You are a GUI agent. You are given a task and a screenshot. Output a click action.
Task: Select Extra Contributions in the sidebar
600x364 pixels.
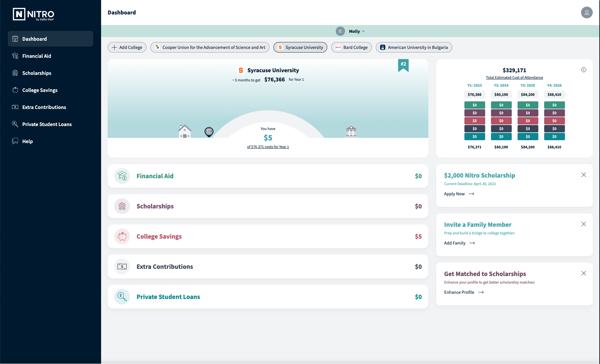[x=51, y=107]
